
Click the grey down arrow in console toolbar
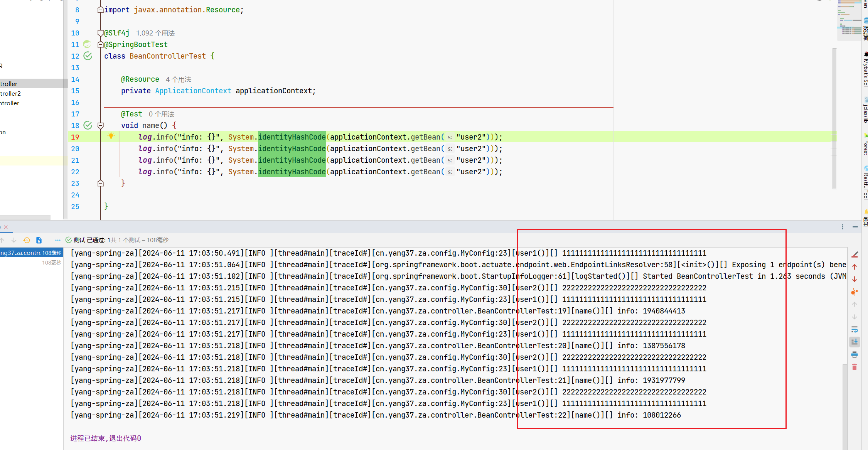(x=855, y=317)
